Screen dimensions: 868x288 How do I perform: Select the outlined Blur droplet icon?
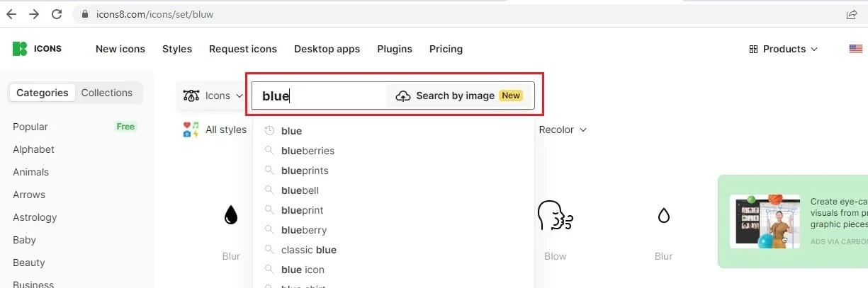pos(663,214)
